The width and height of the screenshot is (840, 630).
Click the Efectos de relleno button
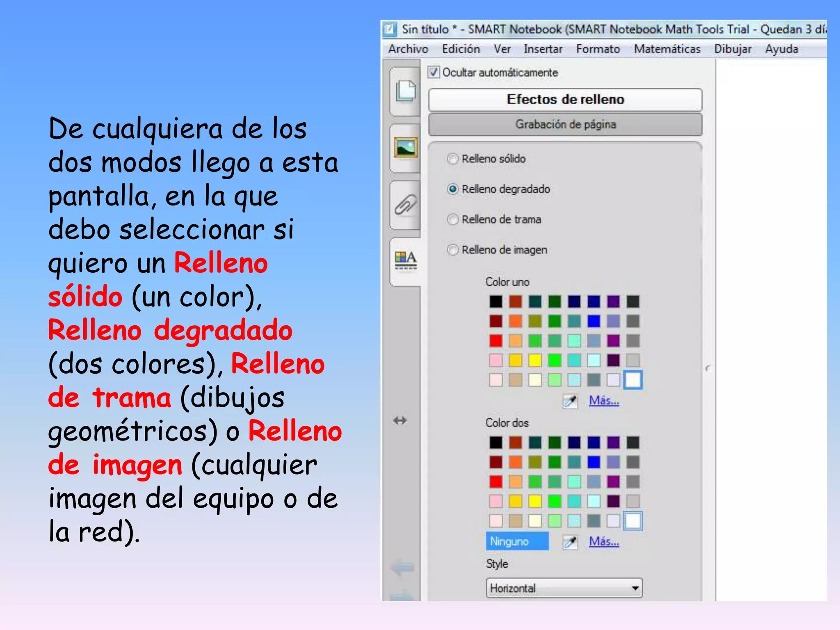coord(565,100)
